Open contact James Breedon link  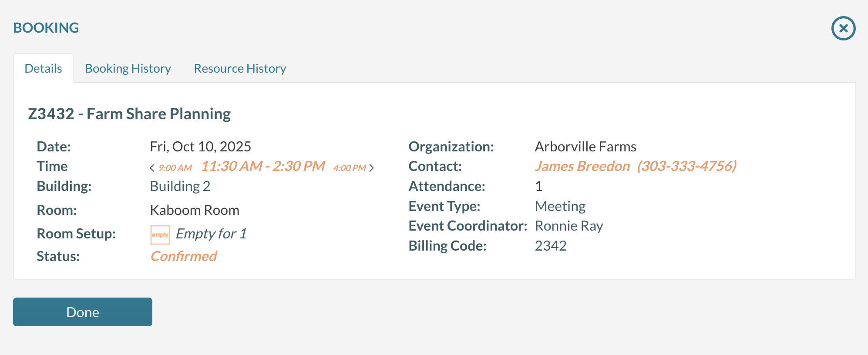pyautogui.click(x=582, y=166)
